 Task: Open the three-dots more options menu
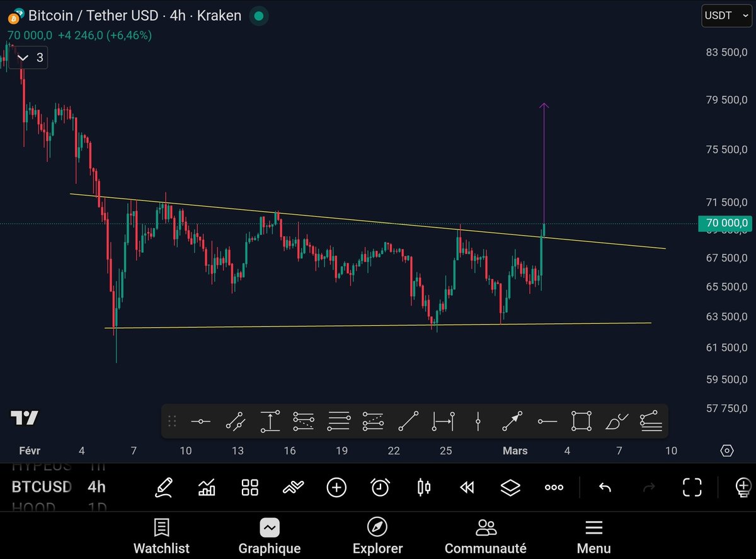pyautogui.click(x=554, y=487)
